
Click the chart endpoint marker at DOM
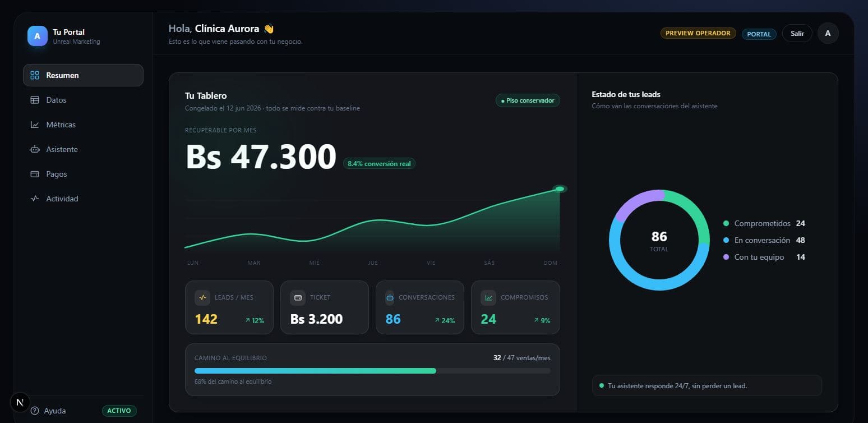click(560, 188)
